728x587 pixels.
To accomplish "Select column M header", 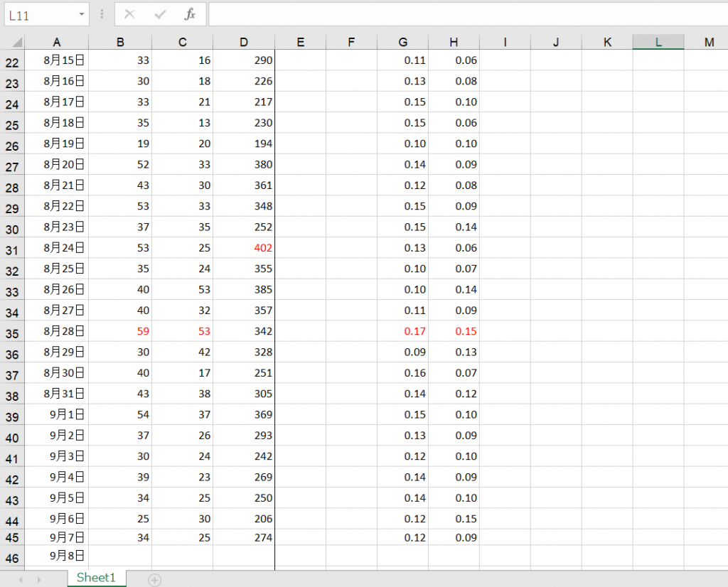I will click(706, 42).
